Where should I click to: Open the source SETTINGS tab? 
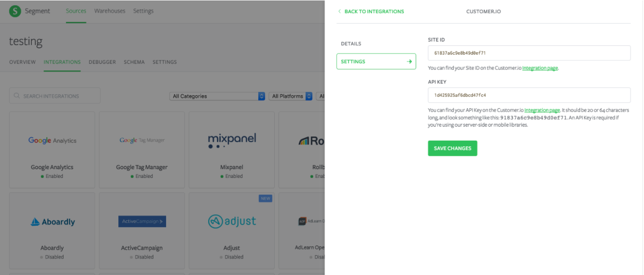click(165, 62)
